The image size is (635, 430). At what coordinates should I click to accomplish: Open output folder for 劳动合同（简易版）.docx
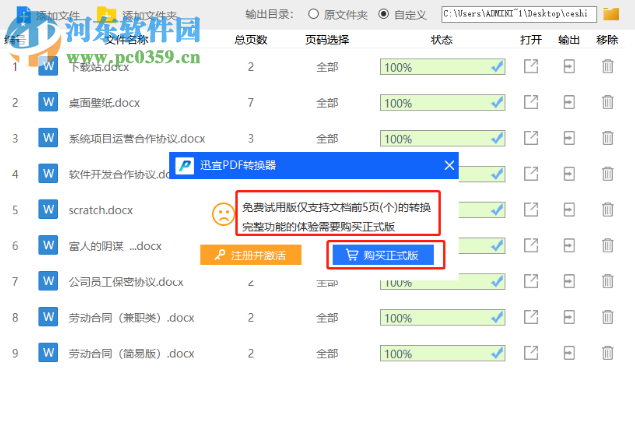click(x=569, y=353)
